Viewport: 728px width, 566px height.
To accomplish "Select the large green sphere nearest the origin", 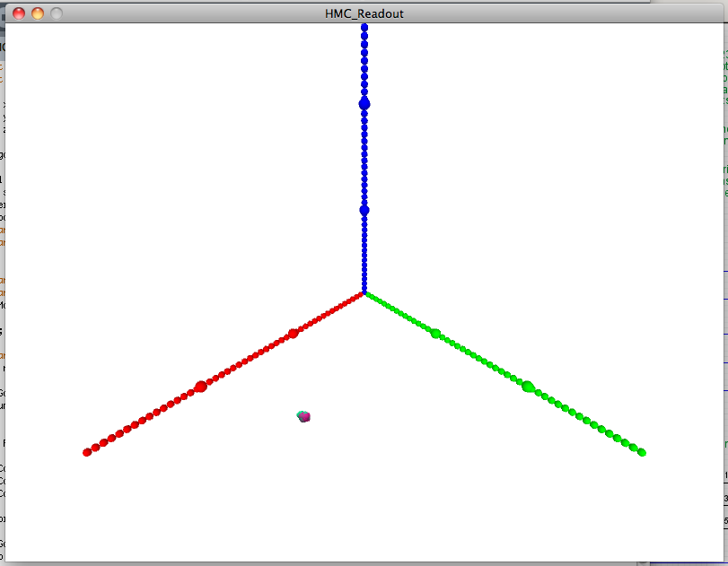I will 435,334.
